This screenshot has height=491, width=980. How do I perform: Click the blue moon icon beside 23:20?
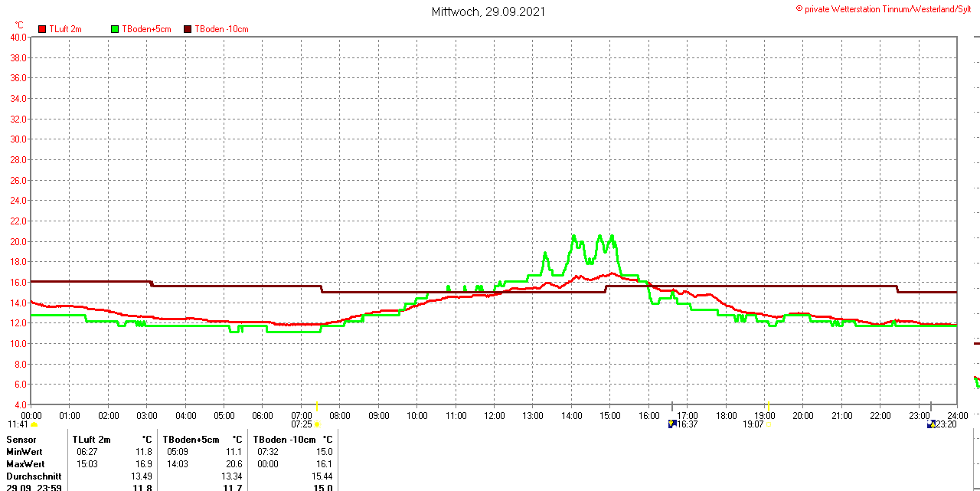point(931,424)
